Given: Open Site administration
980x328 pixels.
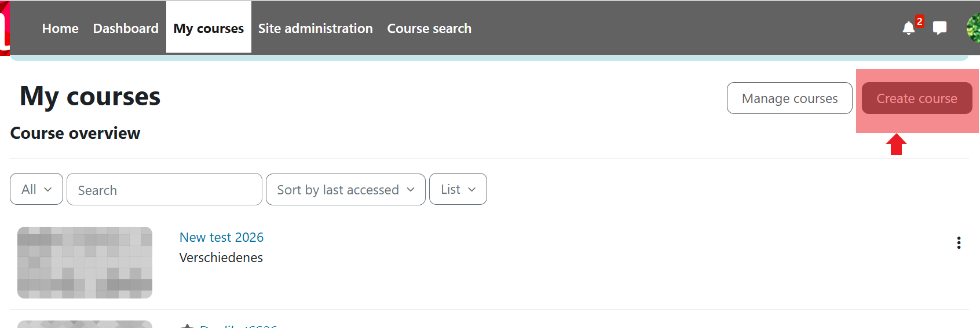Looking at the screenshot, I should (x=315, y=28).
